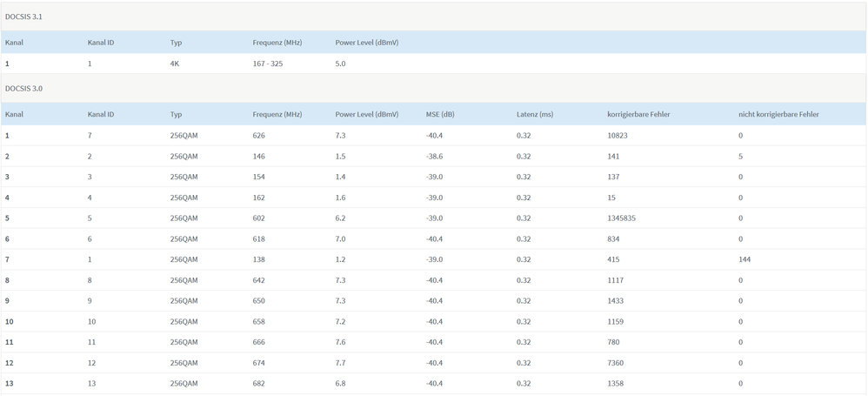Viewport: 868px width, 396px height.
Task: Click the korrigierbare Fehler column header
Action: pos(638,115)
